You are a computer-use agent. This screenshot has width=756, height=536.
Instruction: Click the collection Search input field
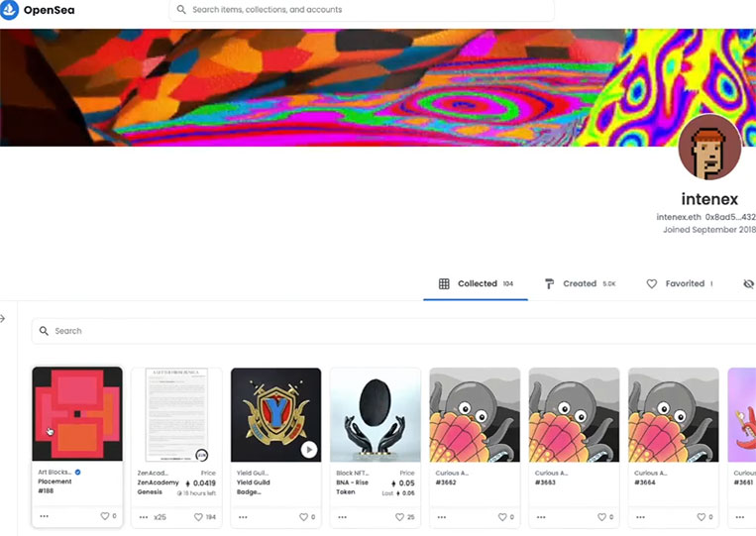click(x=393, y=331)
